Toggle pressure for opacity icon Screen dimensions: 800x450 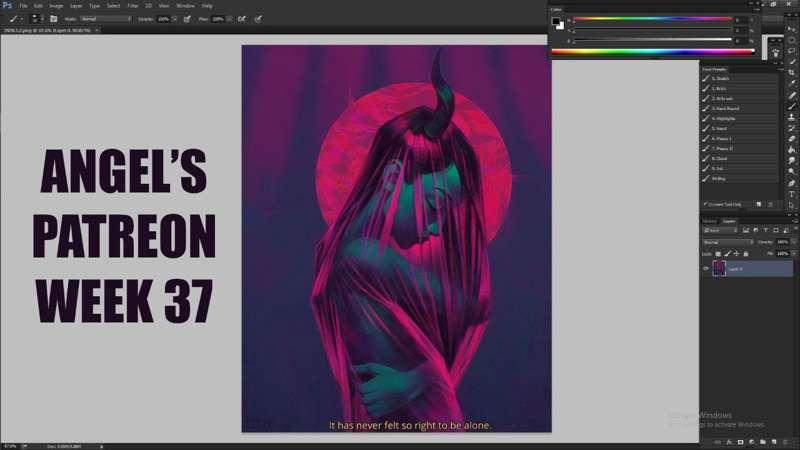(x=187, y=19)
